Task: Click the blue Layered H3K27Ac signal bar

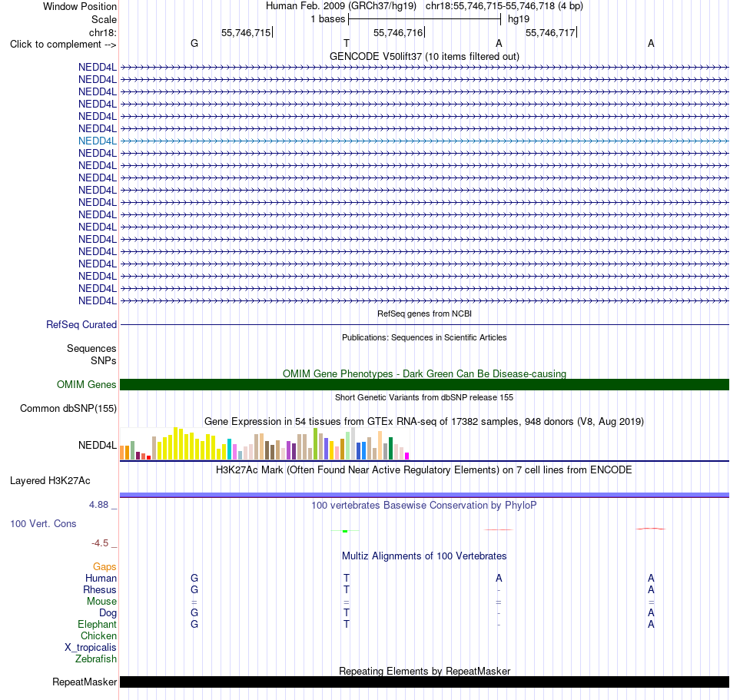Action: click(x=424, y=495)
